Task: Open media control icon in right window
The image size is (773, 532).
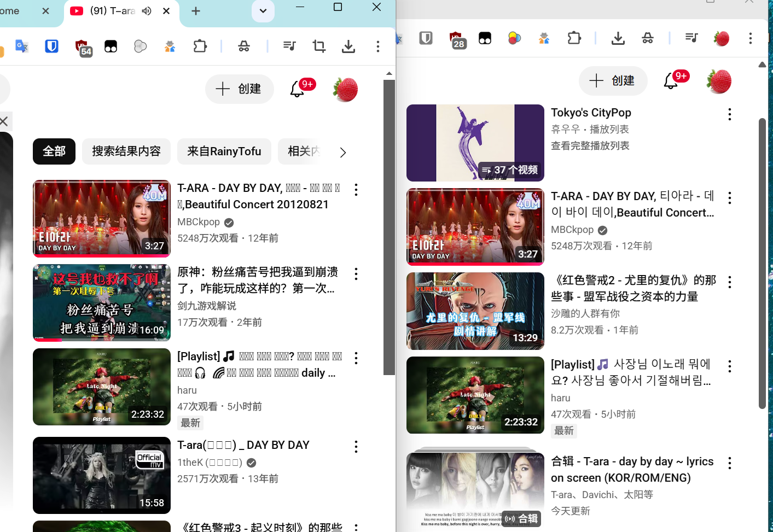Action: (691, 38)
